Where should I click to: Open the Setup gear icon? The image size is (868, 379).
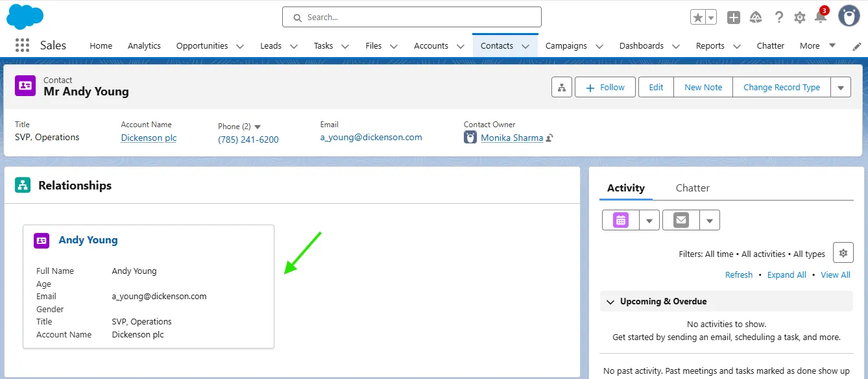(x=800, y=18)
